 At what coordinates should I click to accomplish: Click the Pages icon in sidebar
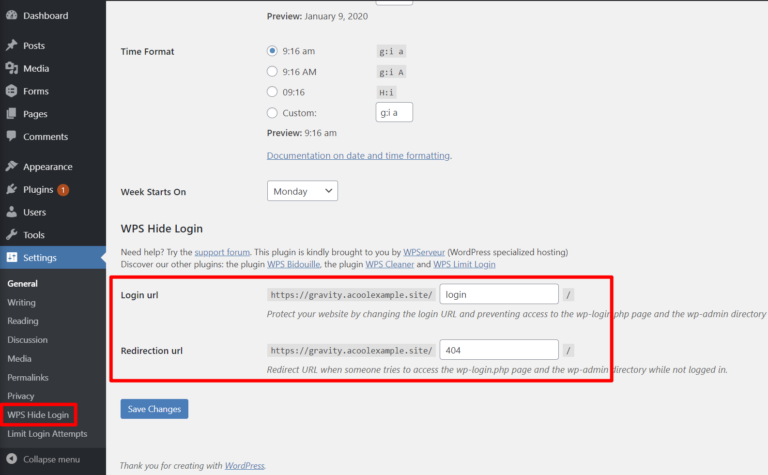[x=12, y=114]
